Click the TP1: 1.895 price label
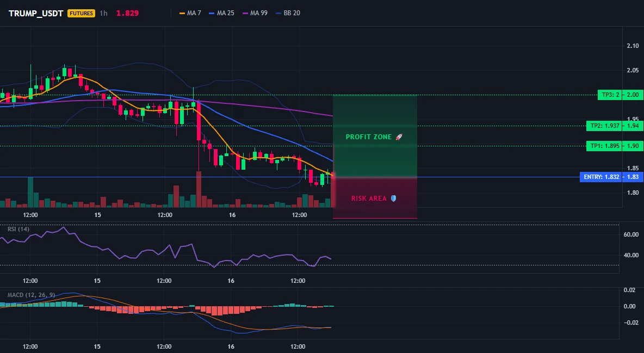Viewport: 644px width, 353px height. [604, 146]
